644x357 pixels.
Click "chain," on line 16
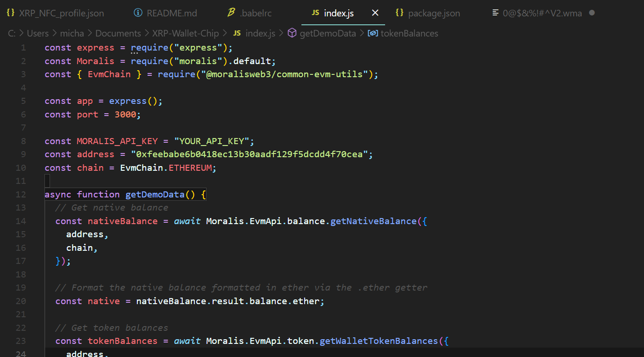point(82,248)
